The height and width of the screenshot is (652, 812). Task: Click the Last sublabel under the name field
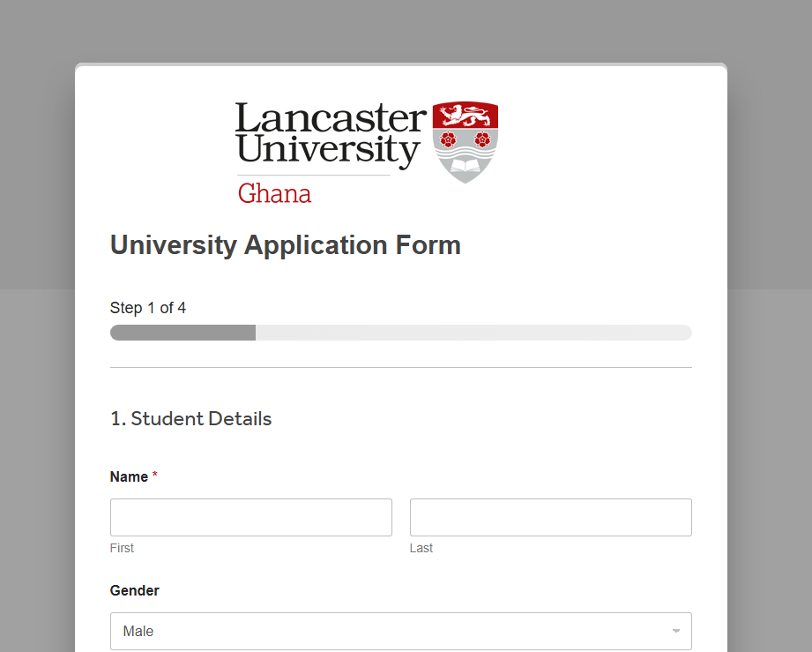pos(421,548)
